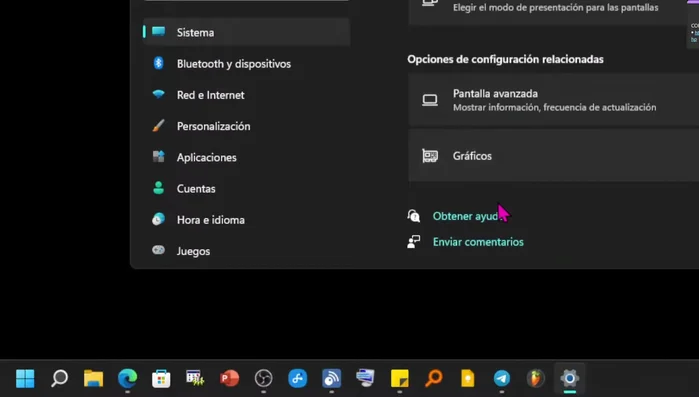
Task: Select Cuentas in the sidebar
Action: pyautogui.click(x=247, y=188)
